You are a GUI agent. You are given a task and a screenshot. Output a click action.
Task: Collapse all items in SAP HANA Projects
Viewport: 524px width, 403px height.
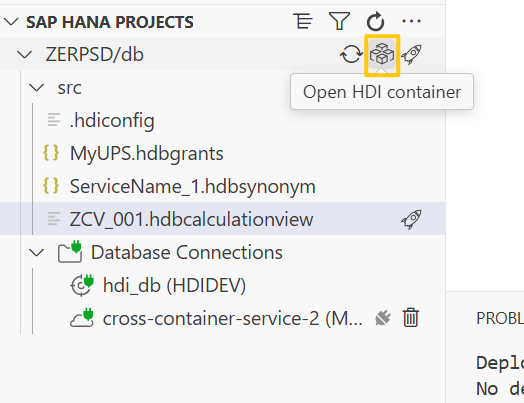click(303, 21)
